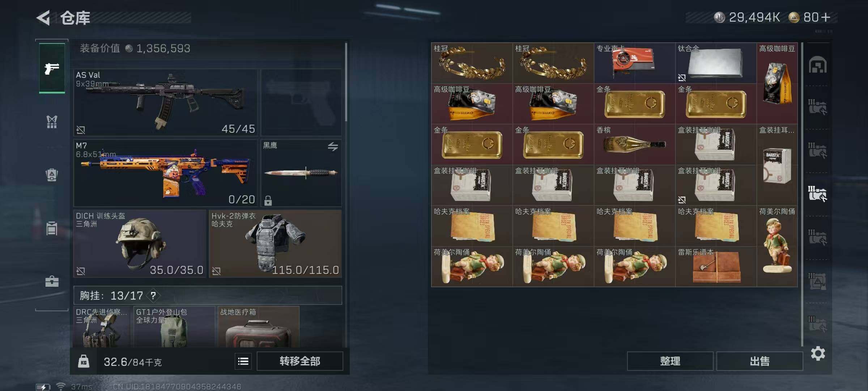Click the 整理 sort button
868x391 pixels.
670,361
